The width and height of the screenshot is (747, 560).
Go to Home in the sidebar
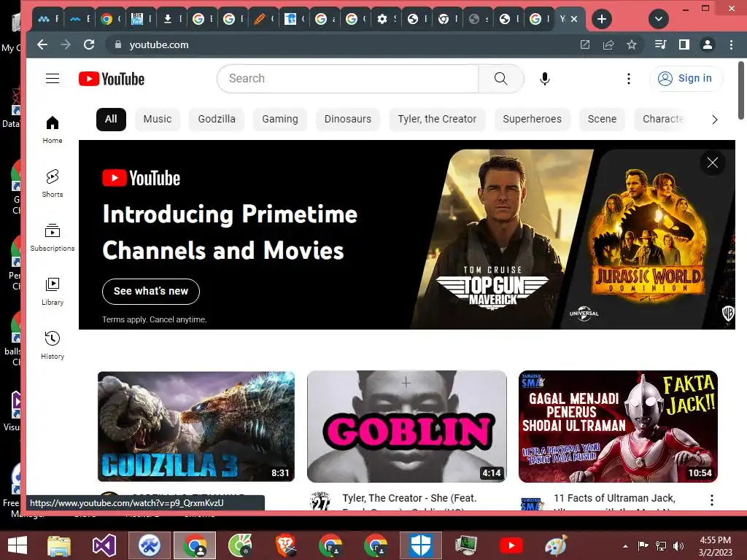point(53,130)
